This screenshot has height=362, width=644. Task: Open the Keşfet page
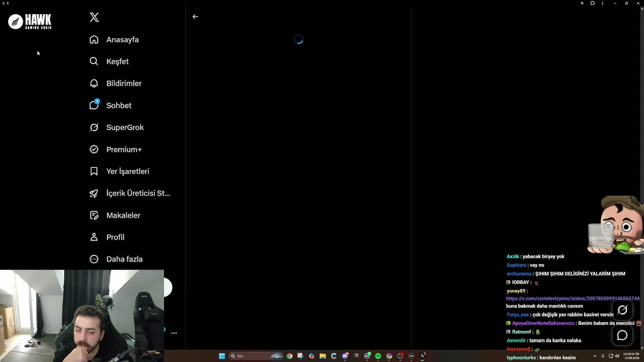(117, 61)
